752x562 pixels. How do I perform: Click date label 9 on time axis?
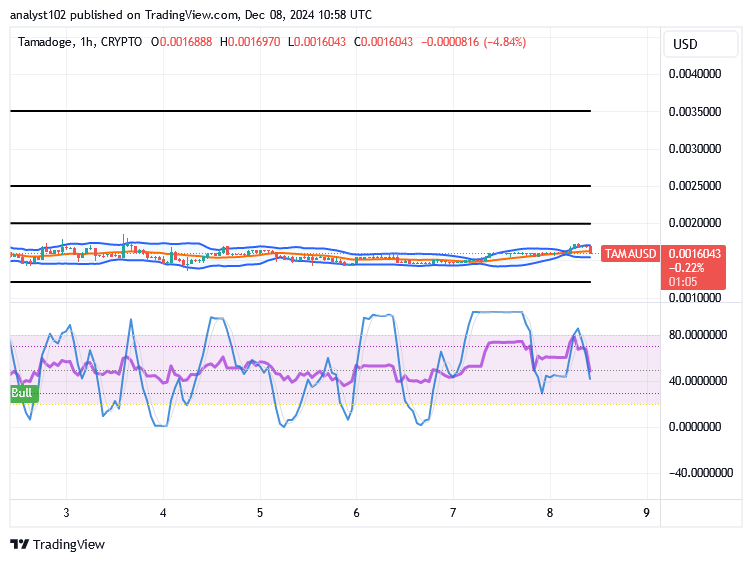646,513
